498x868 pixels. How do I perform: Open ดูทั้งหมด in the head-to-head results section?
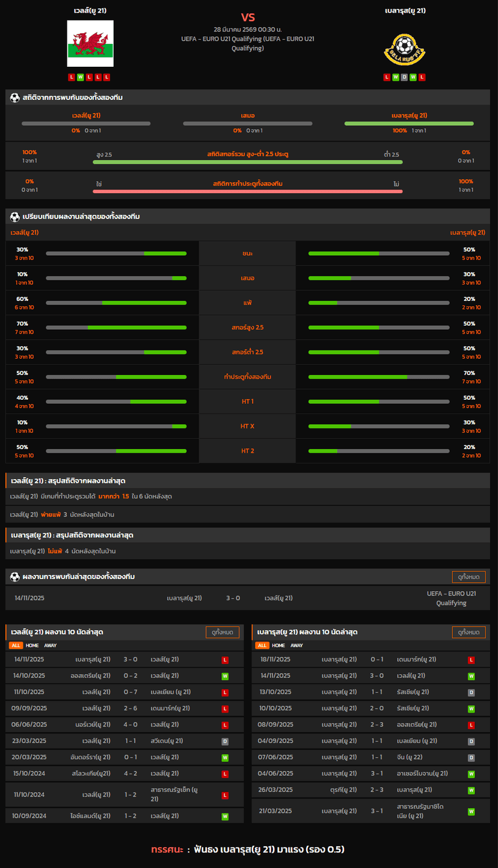[x=468, y=577]
